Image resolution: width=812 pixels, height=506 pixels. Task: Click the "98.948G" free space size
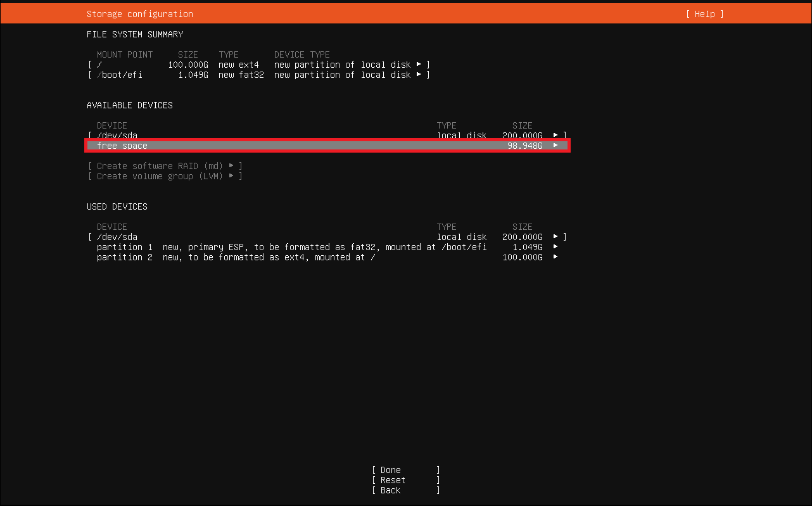[x=525, y=146]
